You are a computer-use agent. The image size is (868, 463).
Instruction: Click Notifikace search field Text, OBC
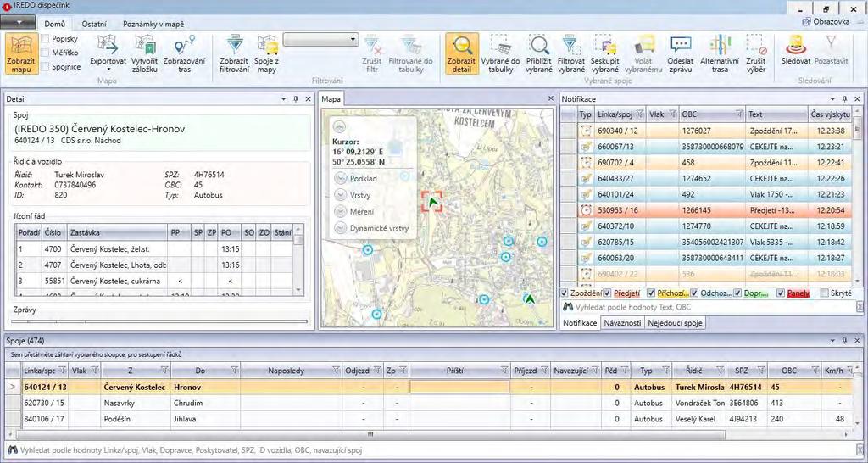[714, 306]
